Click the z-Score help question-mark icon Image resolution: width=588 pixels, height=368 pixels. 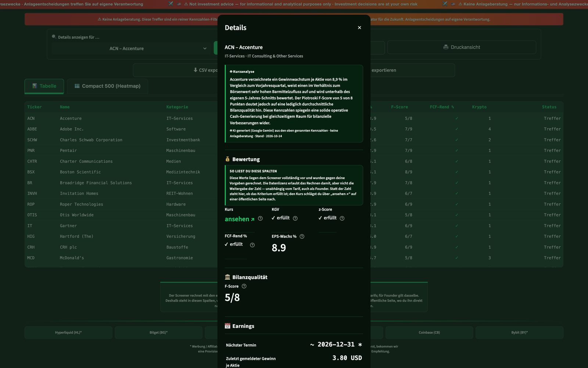(x=342, y=218)
